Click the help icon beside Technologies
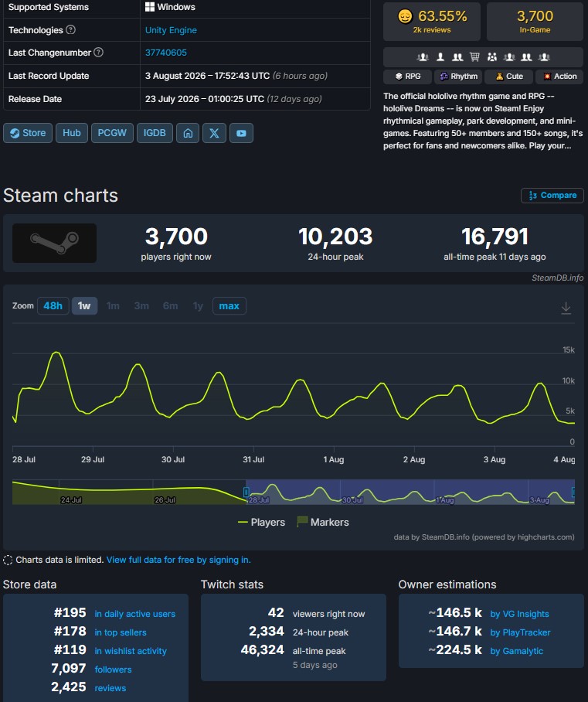This screenshot has width=588, height=702. point(71,30)
